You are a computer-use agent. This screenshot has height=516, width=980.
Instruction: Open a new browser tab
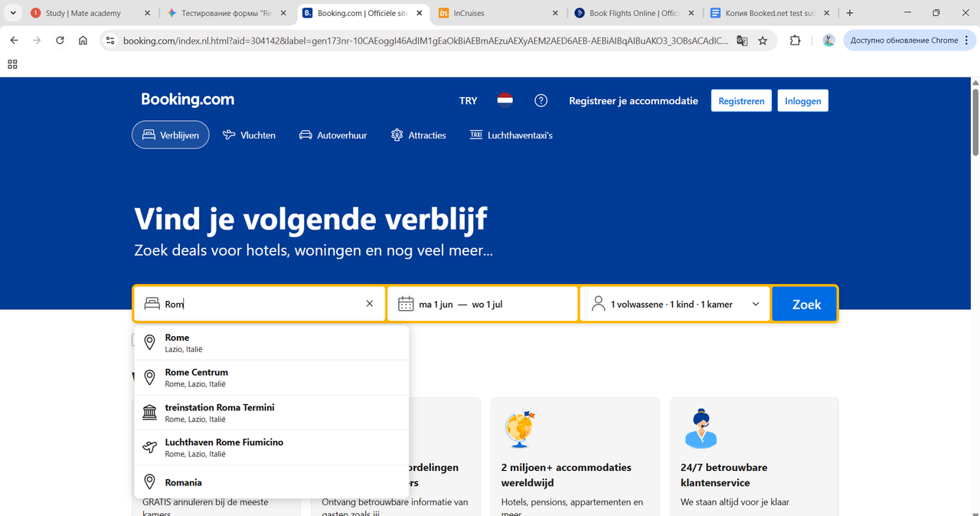(850, 13)
